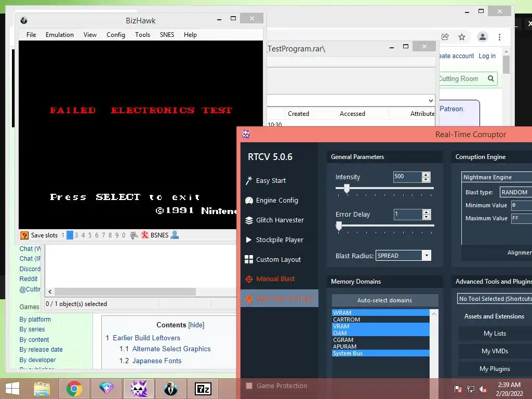
Task: Click Auto-select domains button
Action: pos(385,300)
